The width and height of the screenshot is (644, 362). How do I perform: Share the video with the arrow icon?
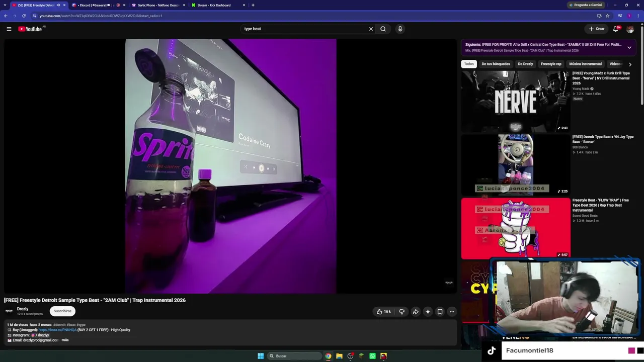click(416, 312)
